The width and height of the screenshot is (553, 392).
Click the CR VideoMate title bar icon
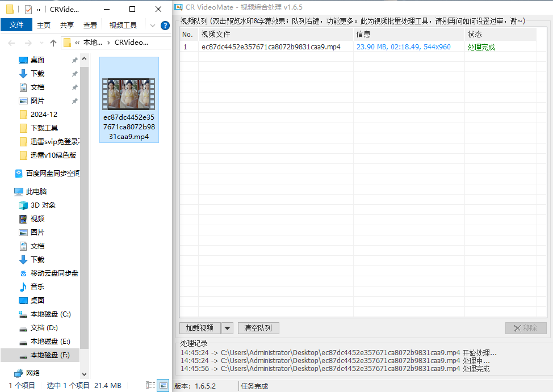coord(179,7)
